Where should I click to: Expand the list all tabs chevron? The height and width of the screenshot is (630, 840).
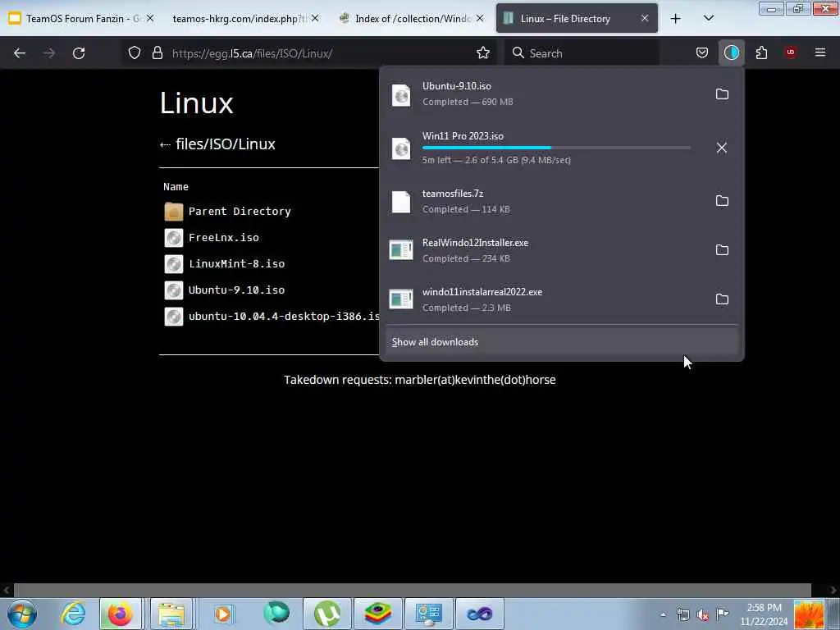coord(708,19)
